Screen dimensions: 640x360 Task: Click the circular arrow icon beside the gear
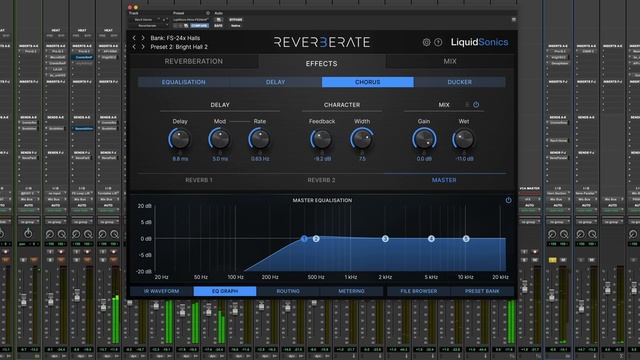(x=438, y=42)
